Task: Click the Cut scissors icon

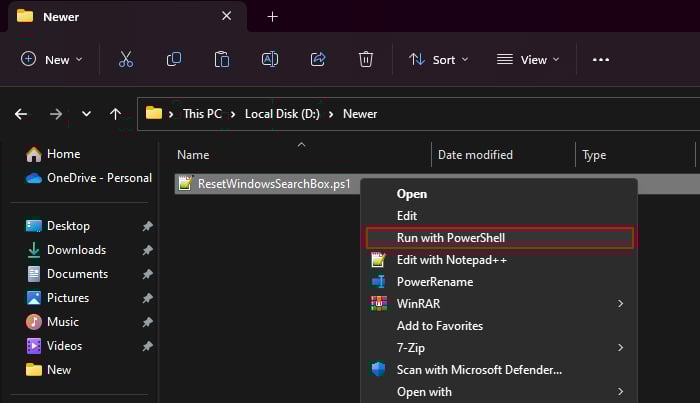Action: (125, 59)
